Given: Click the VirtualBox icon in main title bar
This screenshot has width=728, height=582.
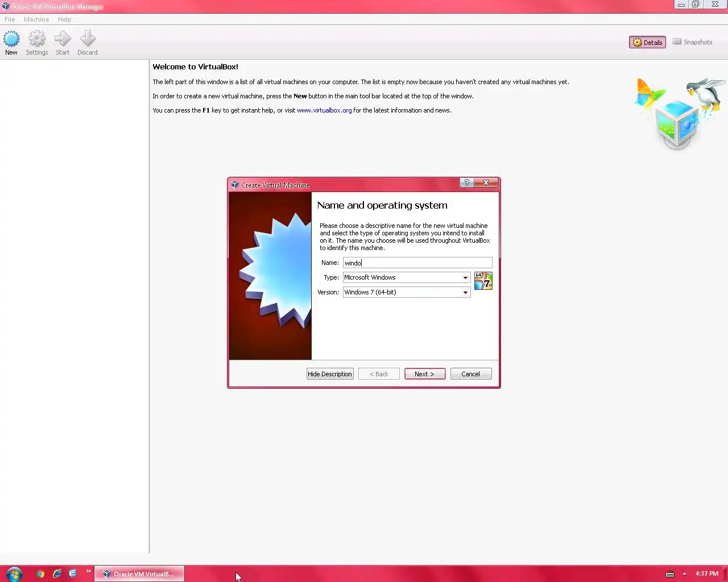Looking at the screenshot, I should pos(6,6).
